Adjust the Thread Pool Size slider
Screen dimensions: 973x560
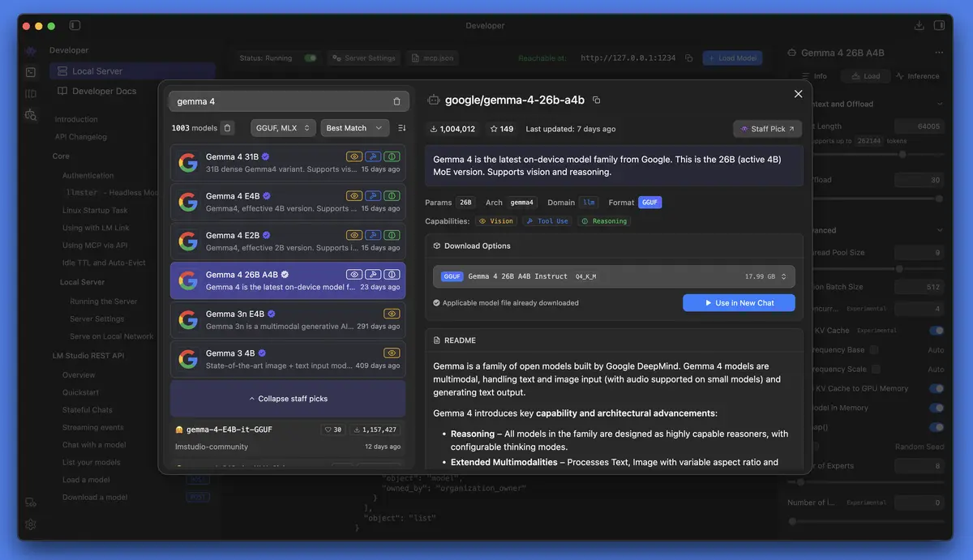(x=898, y=268)
